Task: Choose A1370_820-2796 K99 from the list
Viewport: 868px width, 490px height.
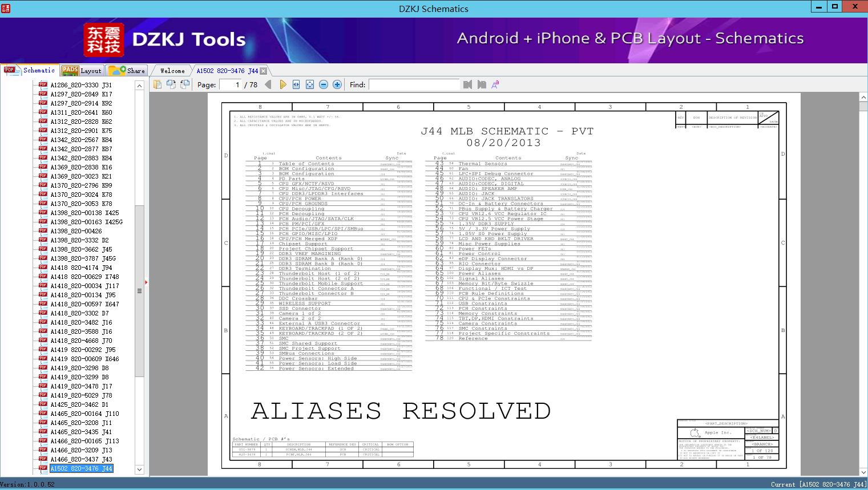Action: 81,185
